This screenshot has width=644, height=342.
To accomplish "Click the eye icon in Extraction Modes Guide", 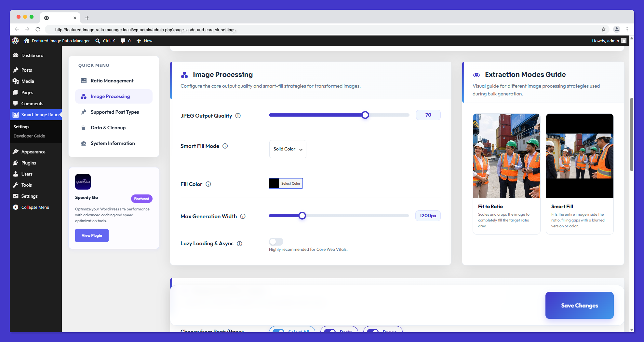I will pyautogui.click(x=476, y=75).
